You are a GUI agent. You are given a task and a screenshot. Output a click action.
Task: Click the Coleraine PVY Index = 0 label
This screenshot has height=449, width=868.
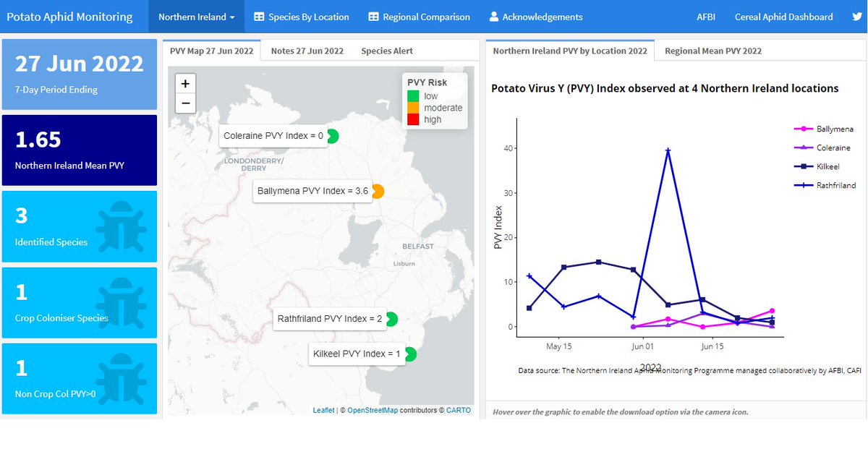point(273,135)
